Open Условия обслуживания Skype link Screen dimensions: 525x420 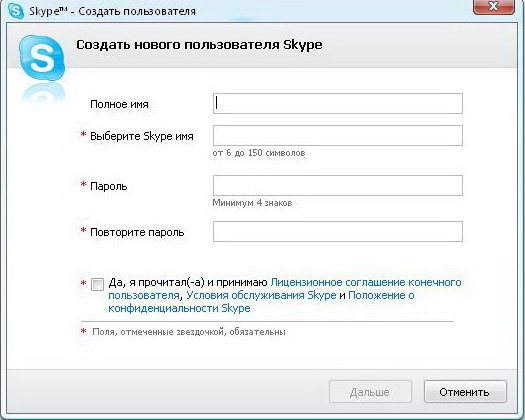click(261, 295)
